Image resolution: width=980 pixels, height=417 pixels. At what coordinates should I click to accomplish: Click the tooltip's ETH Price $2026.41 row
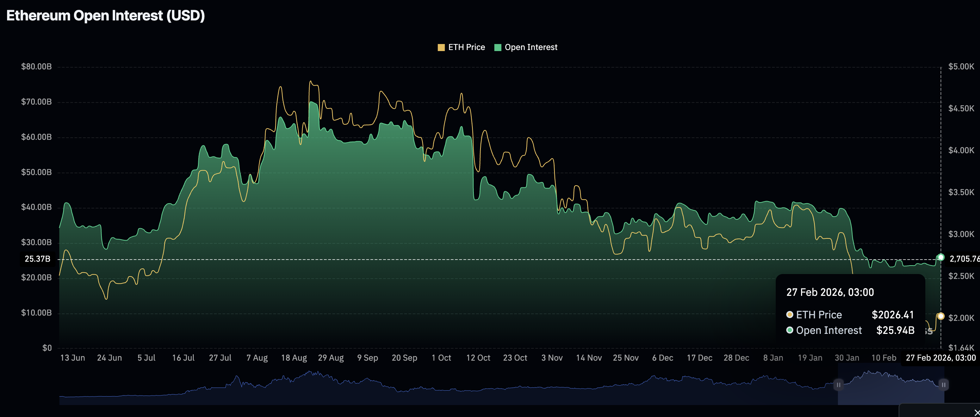[x=850, y=315]
